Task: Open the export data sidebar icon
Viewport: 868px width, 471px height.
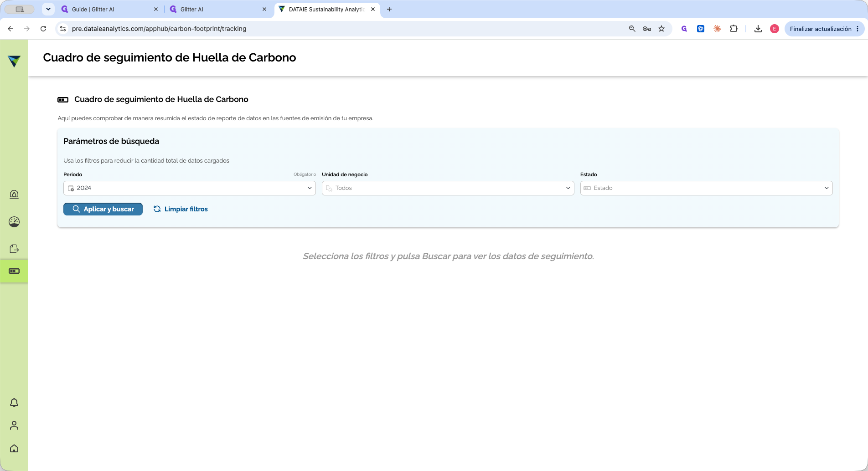Action: coord(14,249)
